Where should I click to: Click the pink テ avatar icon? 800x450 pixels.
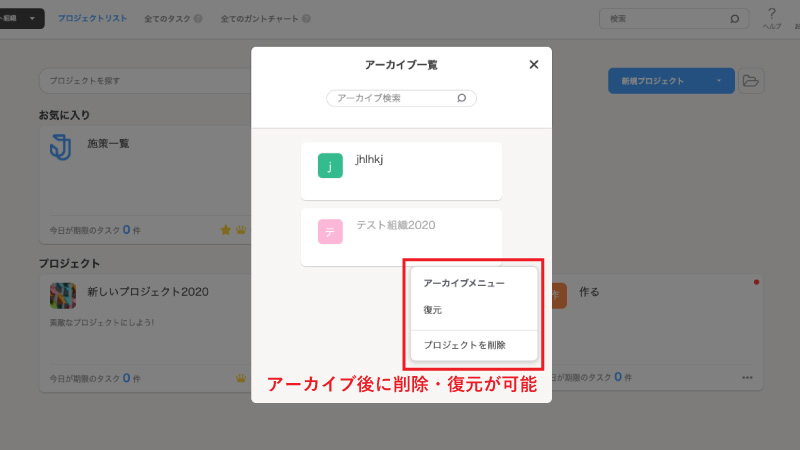click(x=330, y=232)
